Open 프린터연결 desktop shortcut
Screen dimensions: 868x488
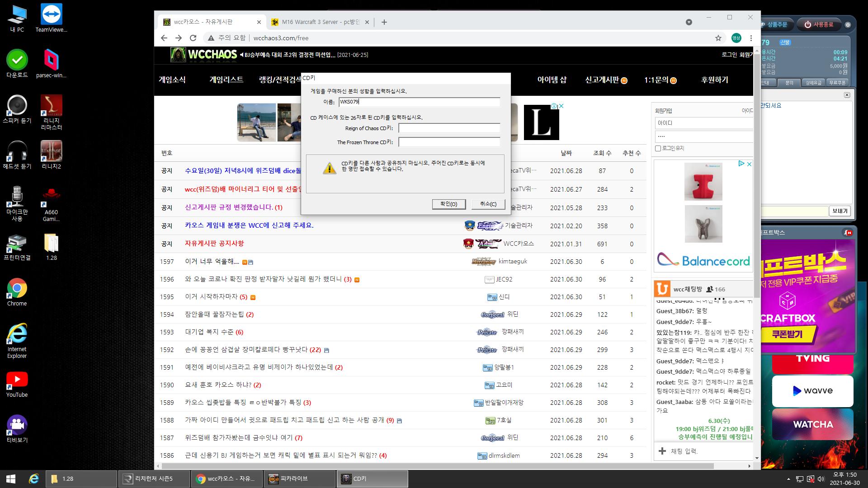click(x=17, y=247)
